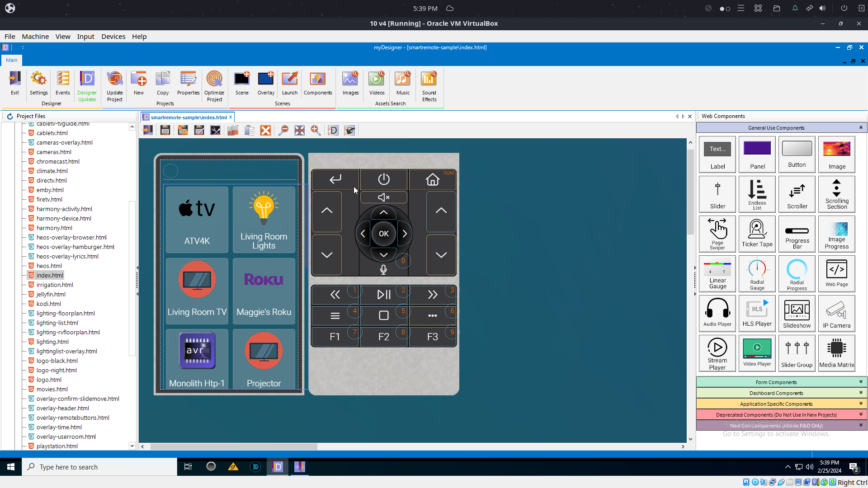Fit scene to window with the arrows icon
Viewport: 868px width, 488px height.
(x=299, y=131)
